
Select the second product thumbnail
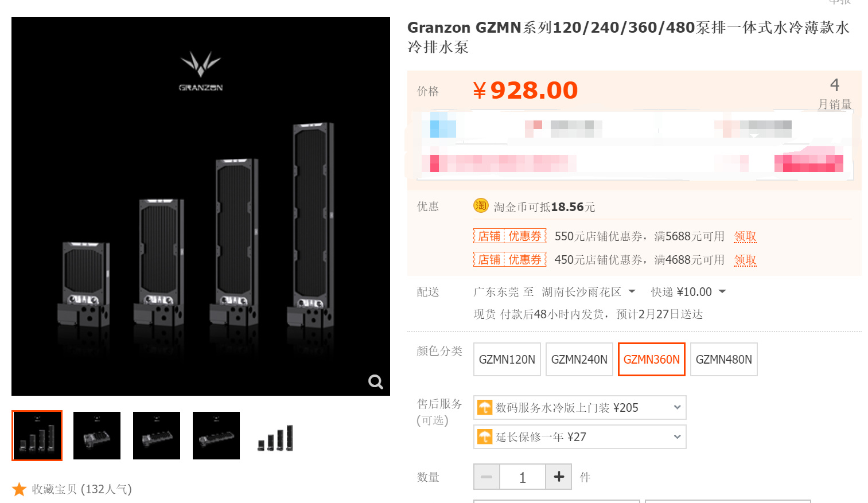tap(97, 435)
